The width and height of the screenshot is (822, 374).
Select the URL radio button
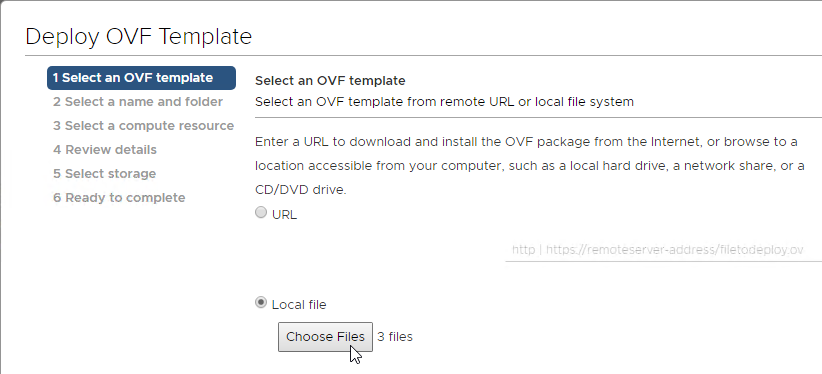click(261, 212)
